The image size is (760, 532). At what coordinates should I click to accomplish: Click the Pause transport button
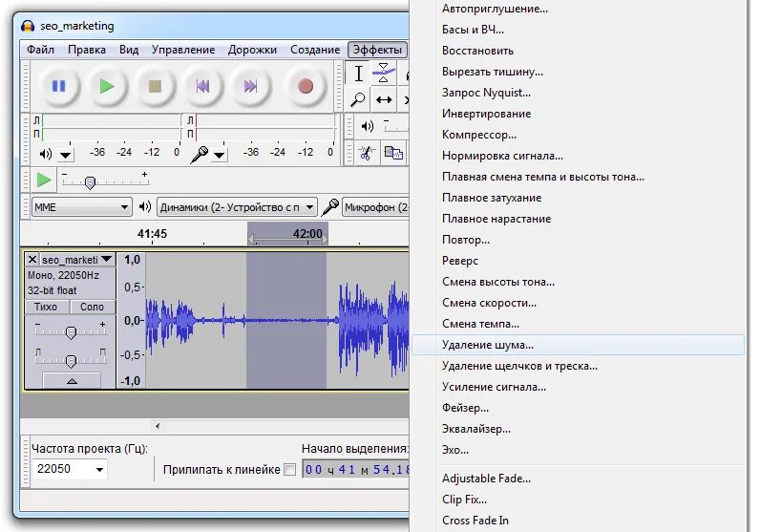coord(58,86)
